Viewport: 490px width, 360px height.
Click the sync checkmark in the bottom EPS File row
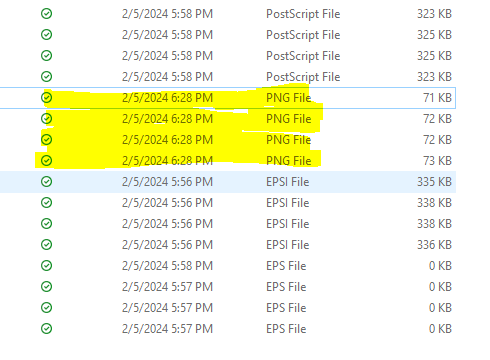pos(46,329)
